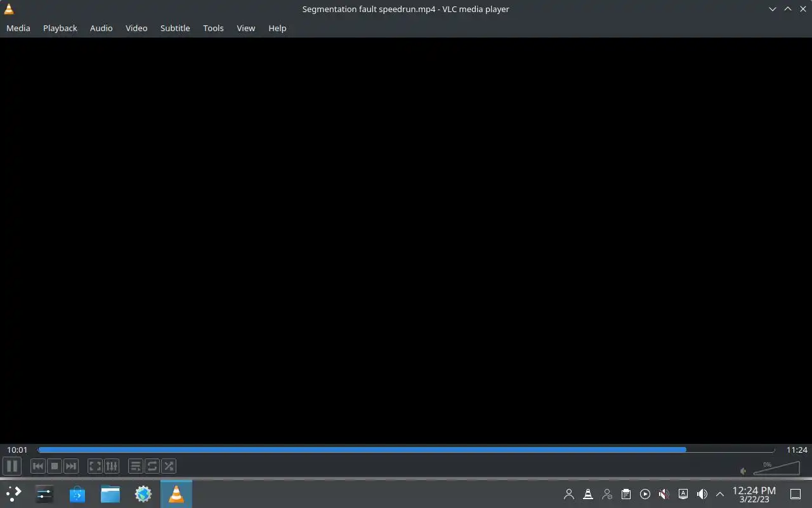
Task: Open the Audio menu
Action: pyautogui.click(x=101, y=28)
